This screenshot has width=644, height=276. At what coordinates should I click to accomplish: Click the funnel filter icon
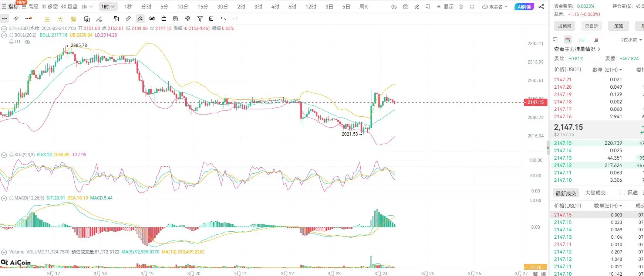(200, 18)
